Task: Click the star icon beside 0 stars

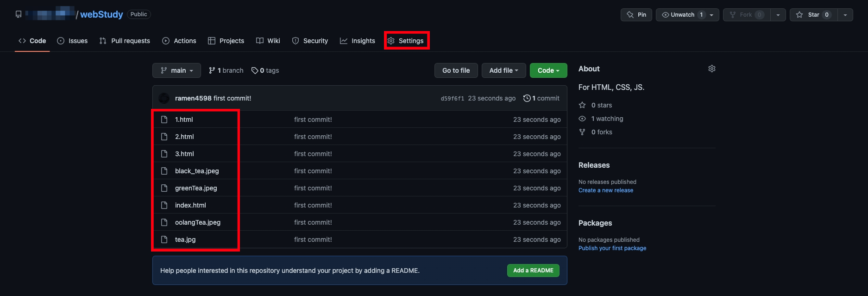Action: pos(582,105)
